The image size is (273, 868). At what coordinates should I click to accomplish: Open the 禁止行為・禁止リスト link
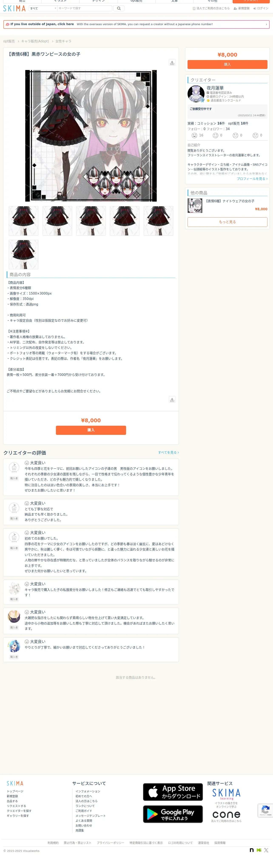tap(77, 843)
